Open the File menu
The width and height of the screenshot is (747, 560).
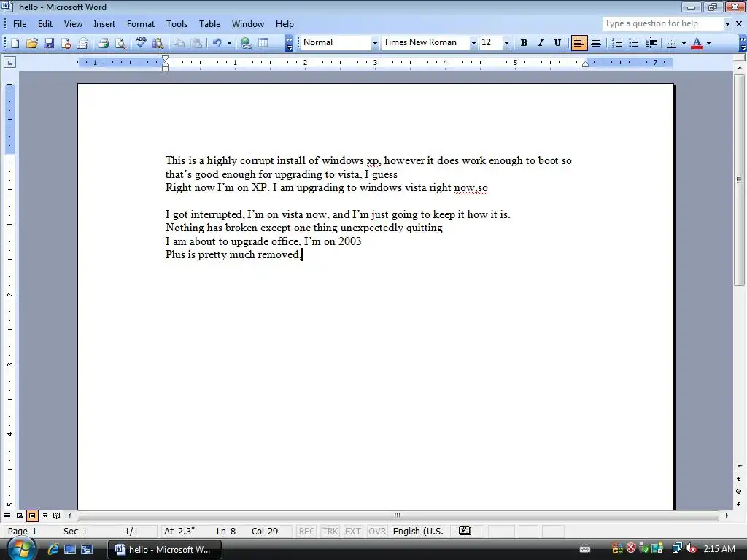coord(20,24)
